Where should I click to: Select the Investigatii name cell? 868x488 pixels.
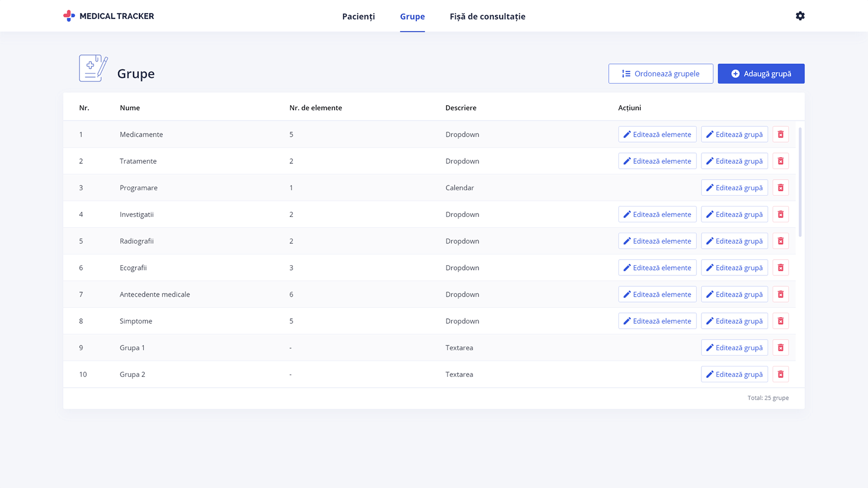[x=137, y=214]
